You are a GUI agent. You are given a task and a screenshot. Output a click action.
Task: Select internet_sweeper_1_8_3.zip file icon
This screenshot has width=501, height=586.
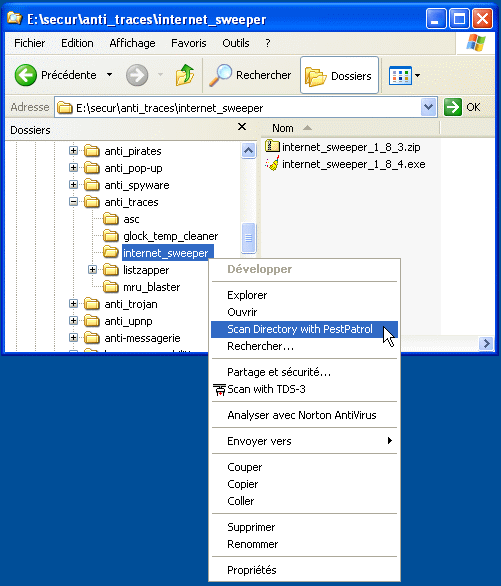click(x=272, y=146)
